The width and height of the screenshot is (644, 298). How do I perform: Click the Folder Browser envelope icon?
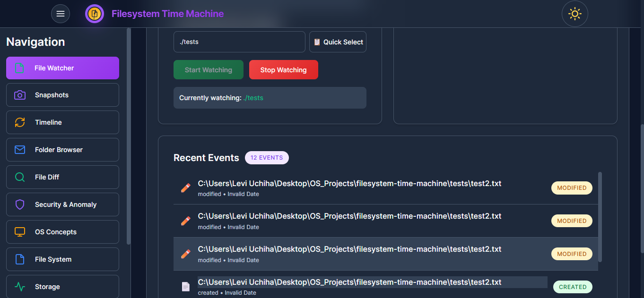[x=20, y=150]
